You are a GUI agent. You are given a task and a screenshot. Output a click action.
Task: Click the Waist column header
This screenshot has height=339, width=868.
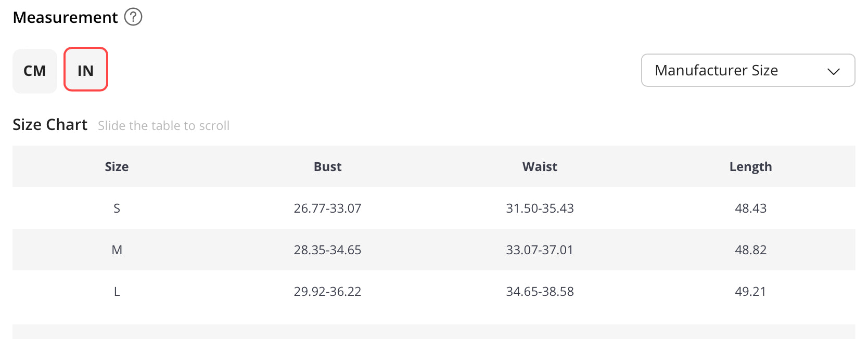(540, 166)
